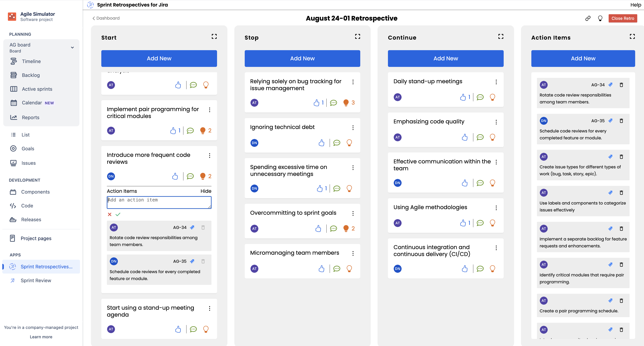The height and width of the screenshot is (346, 644).
Task: Click Add New in the Action Items column
Action: [583, 58]
